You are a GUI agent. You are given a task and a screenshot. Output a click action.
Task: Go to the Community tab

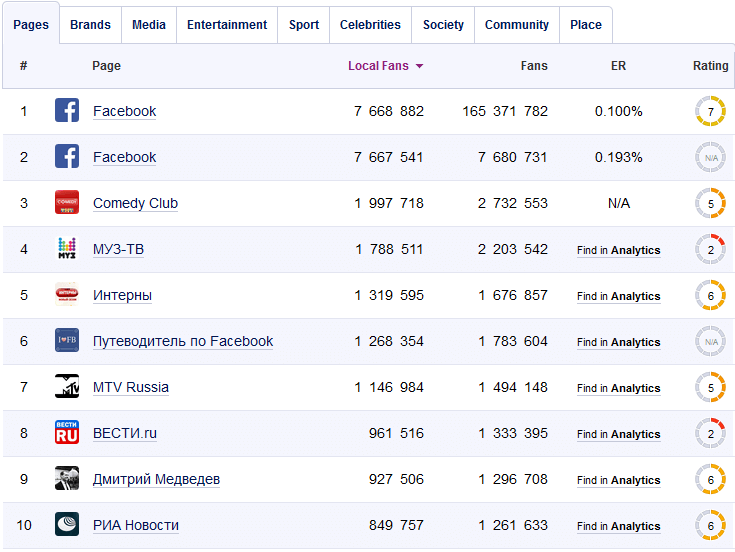(x=516, y=25)
